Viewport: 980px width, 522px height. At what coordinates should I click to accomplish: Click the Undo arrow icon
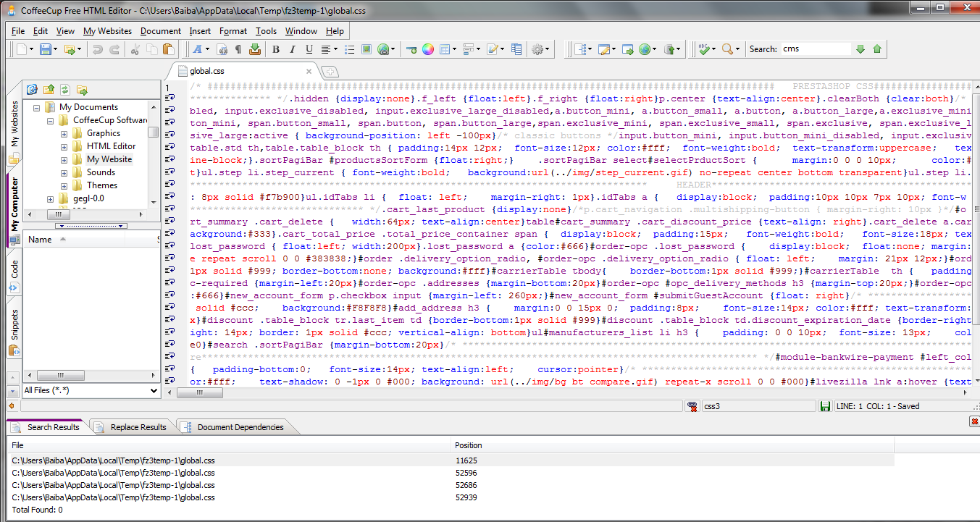(x=97, y=49)
